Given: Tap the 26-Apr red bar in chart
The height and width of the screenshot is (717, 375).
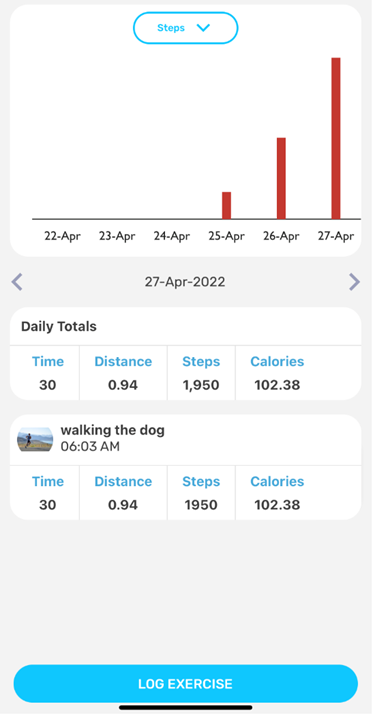Looking at the screenshot, I should pos(281,178).
